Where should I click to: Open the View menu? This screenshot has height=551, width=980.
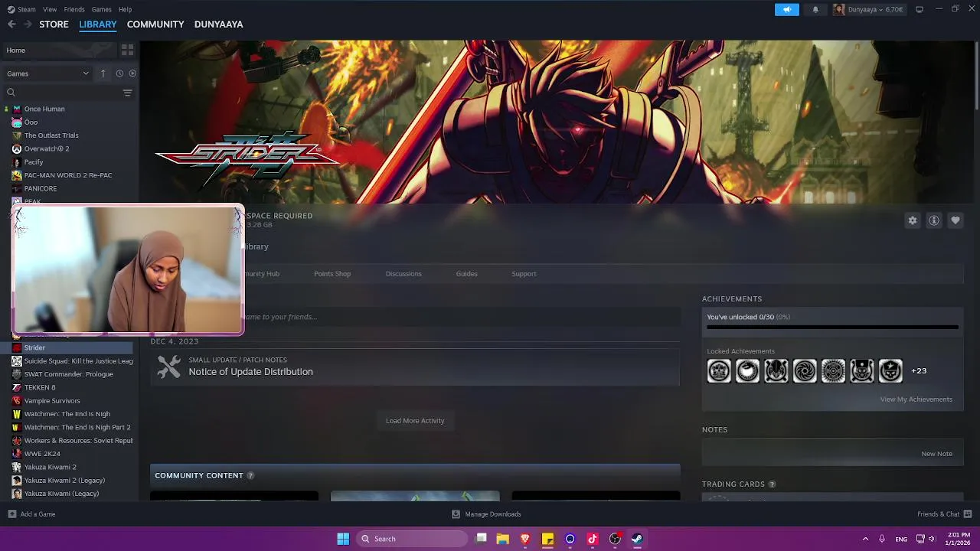pyautogui.click(x=50, y=9)
